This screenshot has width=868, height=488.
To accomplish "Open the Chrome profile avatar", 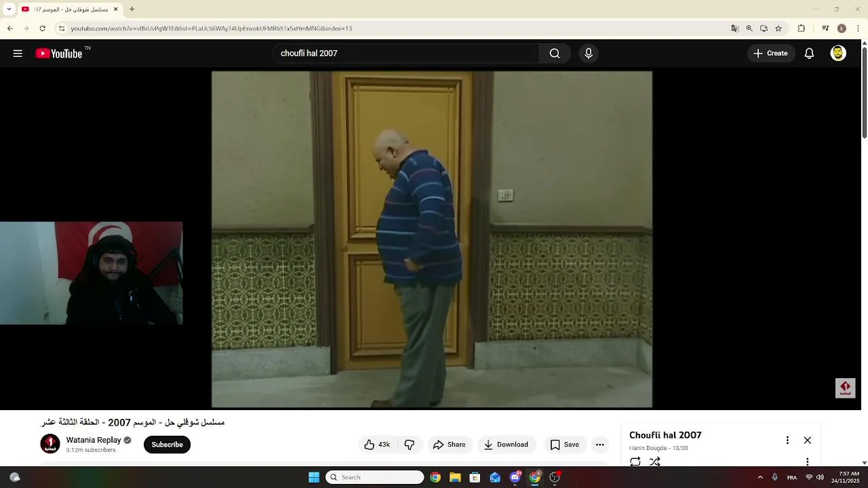I will (x=842, y=28).
